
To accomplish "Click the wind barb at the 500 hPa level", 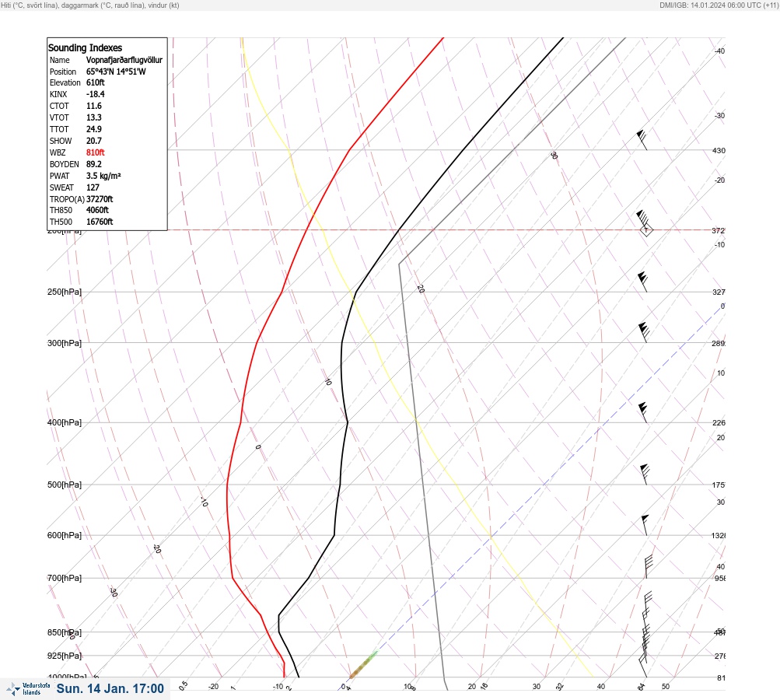I will (644, 474).
